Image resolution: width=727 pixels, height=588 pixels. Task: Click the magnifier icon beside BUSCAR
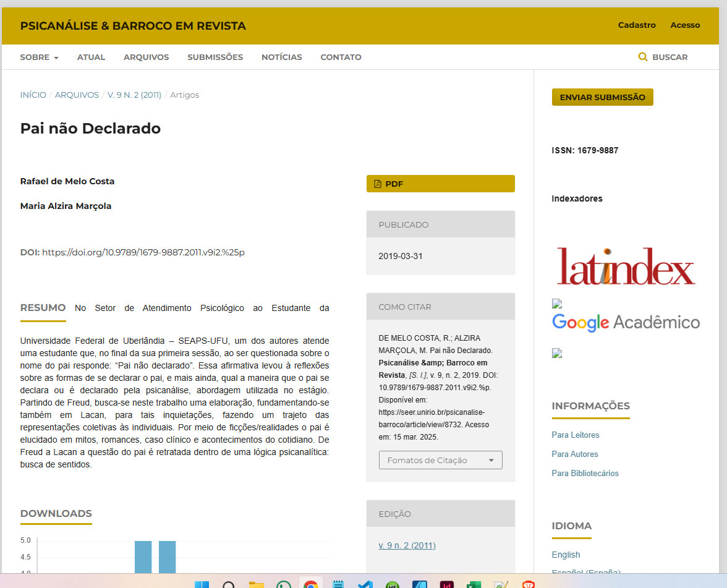pos(643,57)
